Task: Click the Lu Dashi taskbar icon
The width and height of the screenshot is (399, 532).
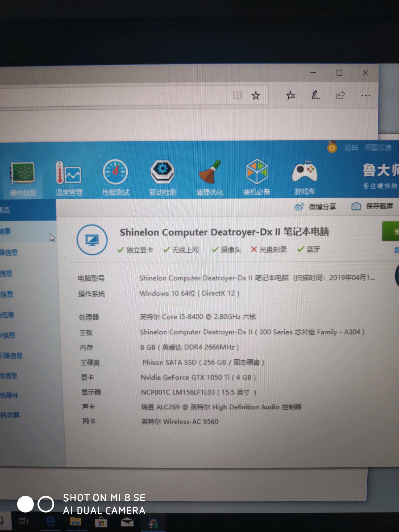Action: tap(153, 523)
